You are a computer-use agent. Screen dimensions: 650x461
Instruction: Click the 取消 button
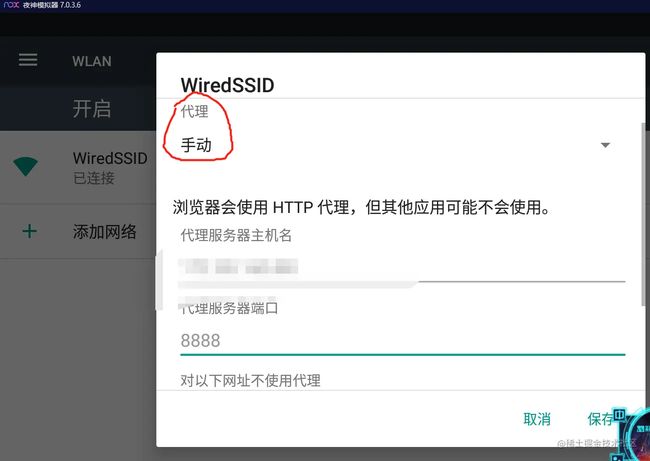(x=537, y=419)
